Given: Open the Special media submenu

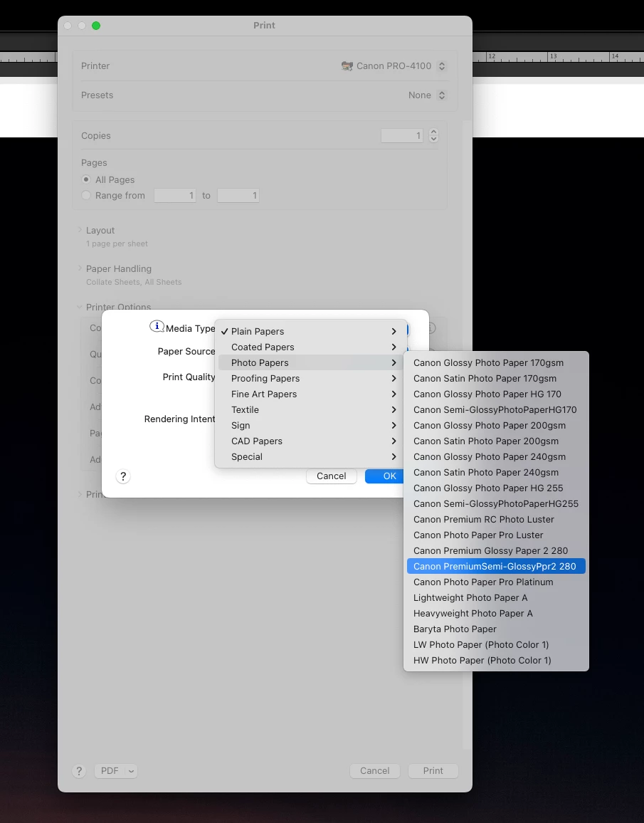Looking at the screenshot, I should (311, 456).
